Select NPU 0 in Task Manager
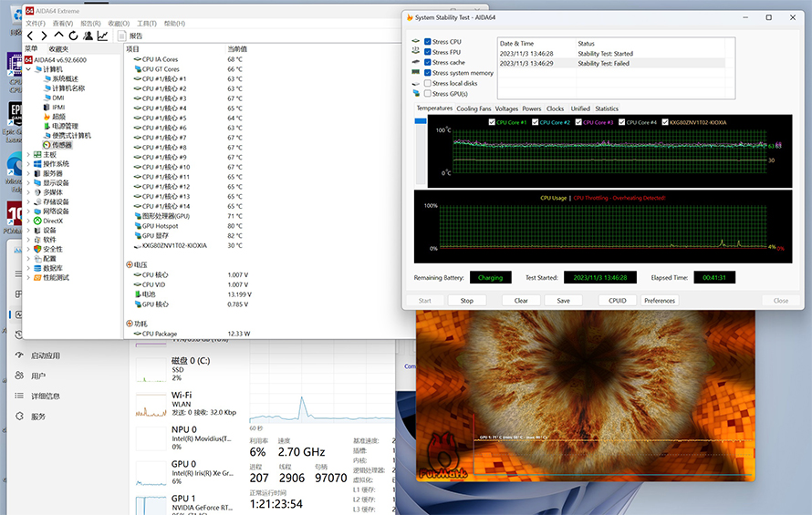 189,438
